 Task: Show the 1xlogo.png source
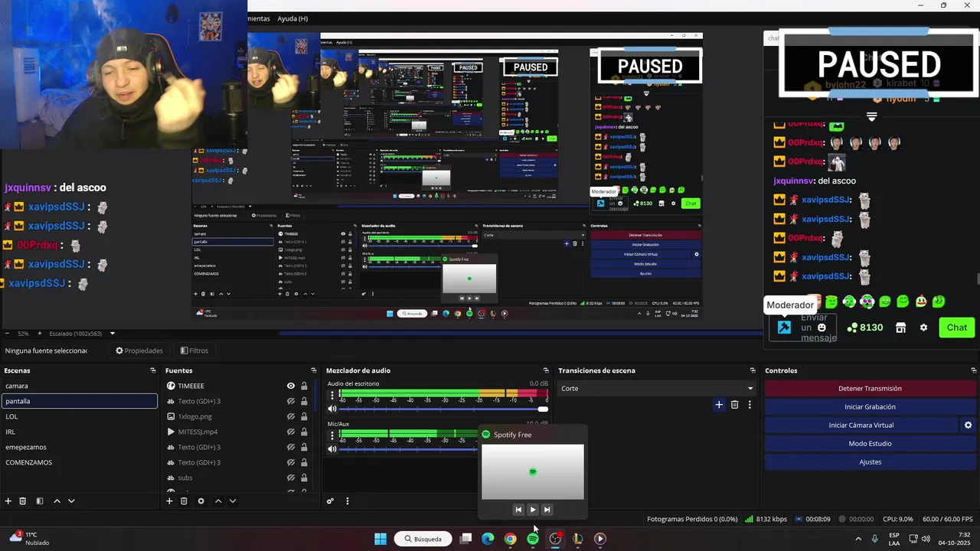pos(291,416)
